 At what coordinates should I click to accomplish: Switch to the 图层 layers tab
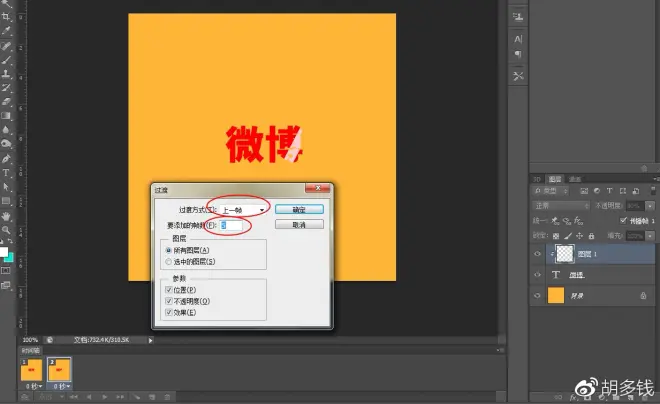click(555, 179)
